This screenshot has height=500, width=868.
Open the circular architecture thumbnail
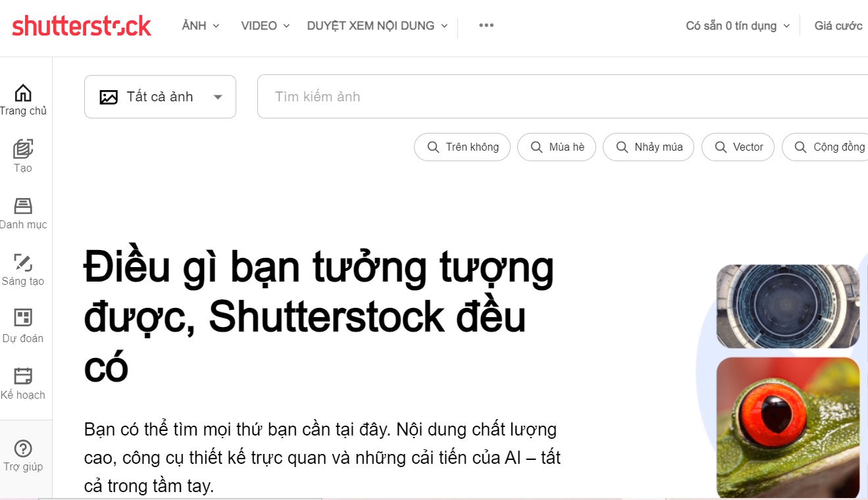(x=788, y=307)
